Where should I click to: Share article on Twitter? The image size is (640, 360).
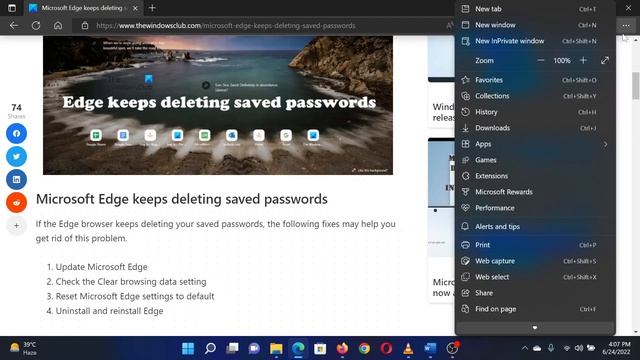pos(16,156)
